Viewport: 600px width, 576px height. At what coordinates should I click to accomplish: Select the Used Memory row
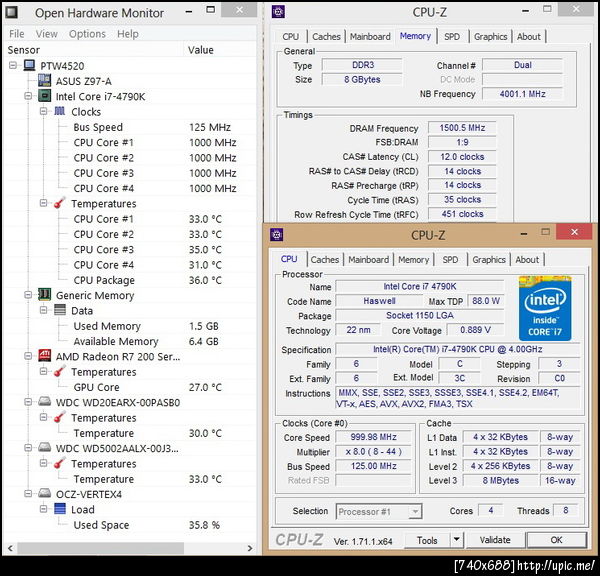click(x=130, y=326)
